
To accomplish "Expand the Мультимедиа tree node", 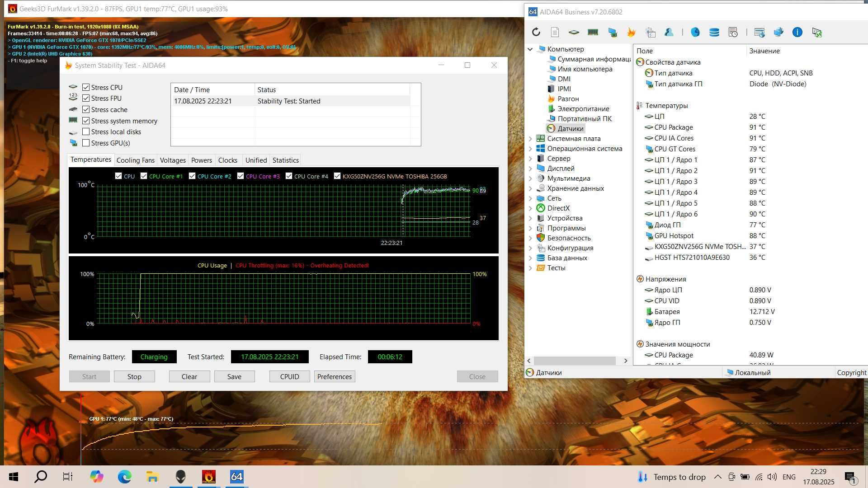I will pyautogui.click(x=530, y=178).
